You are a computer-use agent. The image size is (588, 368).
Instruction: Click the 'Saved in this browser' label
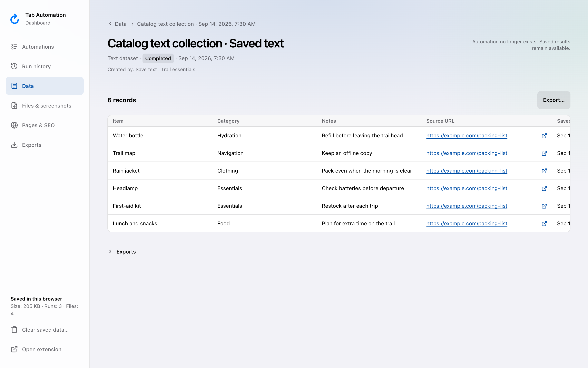coord(36,299)
